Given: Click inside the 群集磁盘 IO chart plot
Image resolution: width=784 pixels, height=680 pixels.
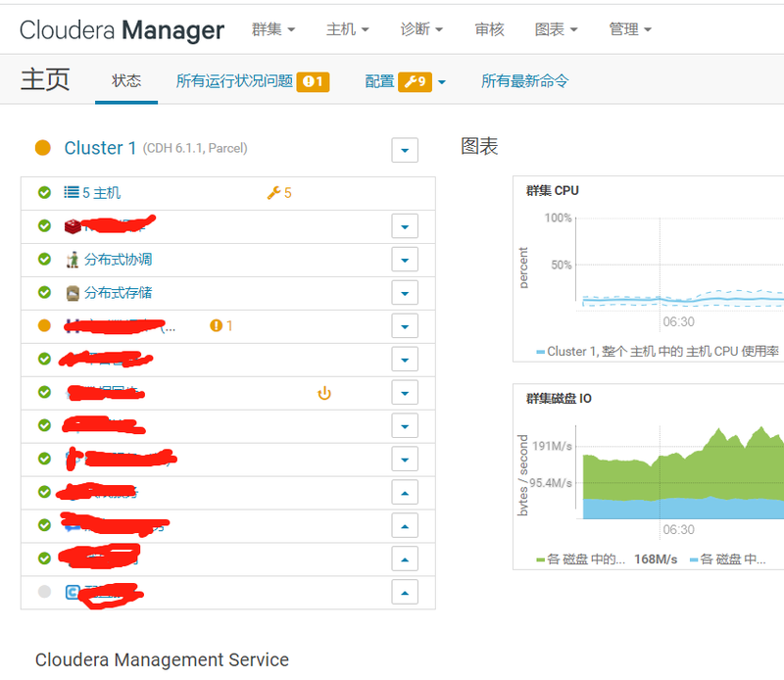Looking at the screenshot, I should tap(680, 472).
